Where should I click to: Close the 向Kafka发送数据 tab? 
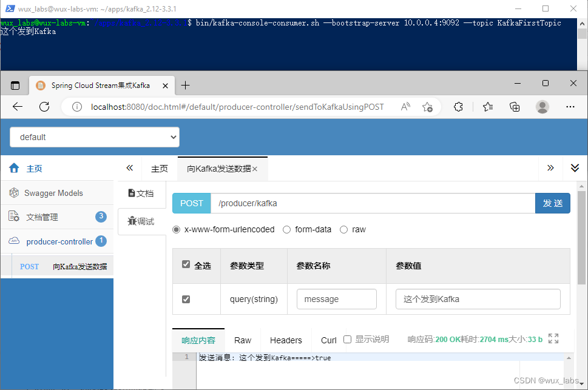[255, 169]
